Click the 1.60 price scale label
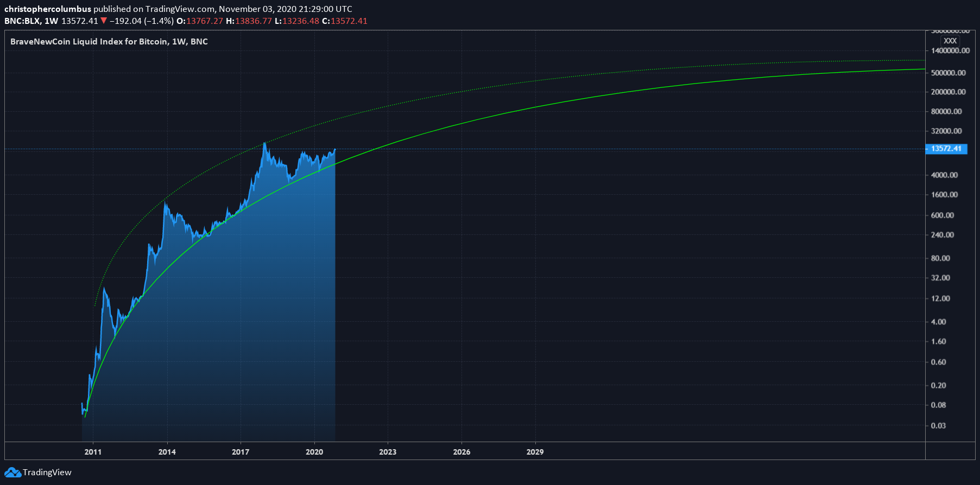The width and height of the screenshot is (980, 485). [x=939, y=342]
